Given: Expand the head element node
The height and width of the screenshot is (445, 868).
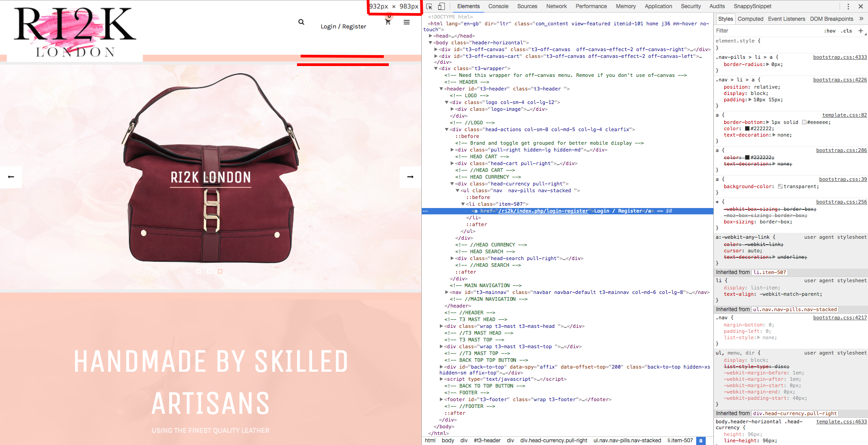Looking at the screenshot, I should [x=431, y=36].
